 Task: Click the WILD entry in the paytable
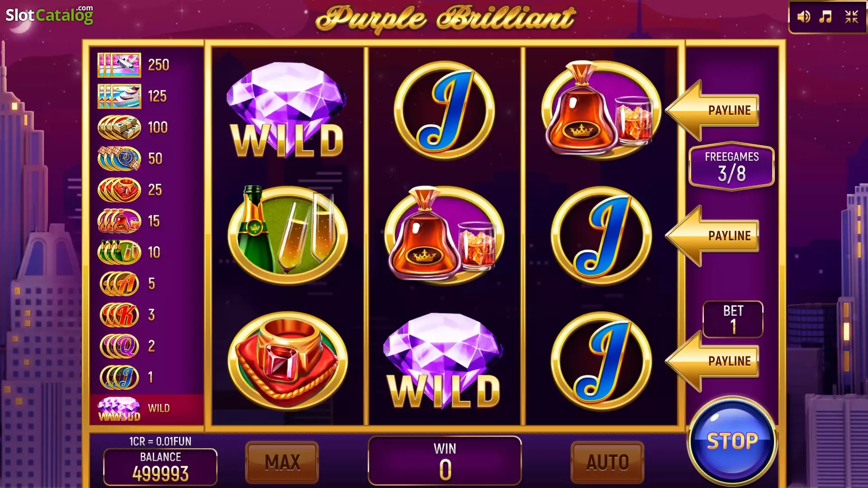click(146, 409)
